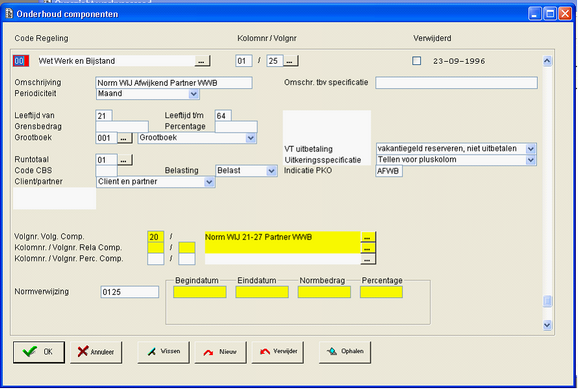Viewport: 578px width, 389px height.
Task: Click the Percentage field beside Grensbedrag
Action: click(236, 127)
